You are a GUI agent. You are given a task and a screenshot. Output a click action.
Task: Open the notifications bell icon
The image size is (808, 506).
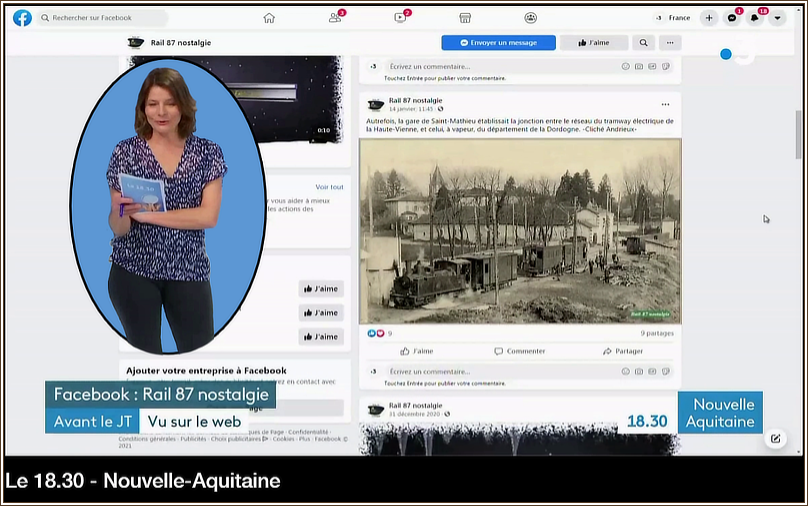[755, 18]
